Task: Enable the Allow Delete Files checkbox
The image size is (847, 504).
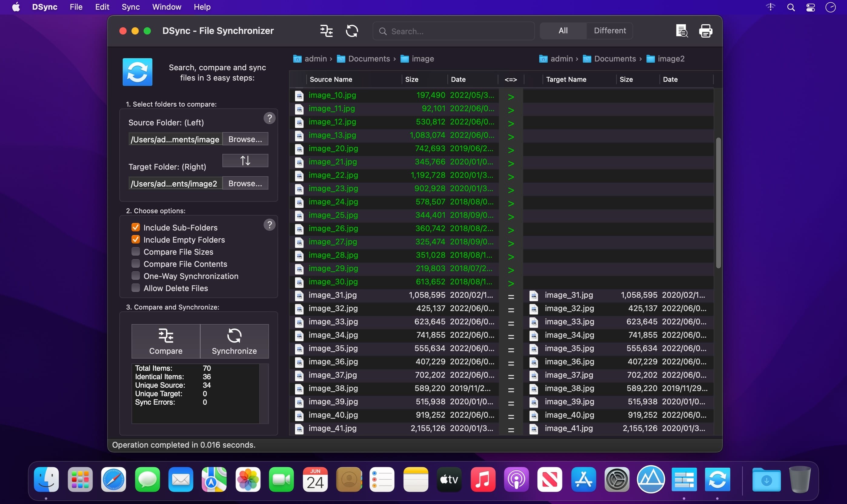Action: [135, 288]
